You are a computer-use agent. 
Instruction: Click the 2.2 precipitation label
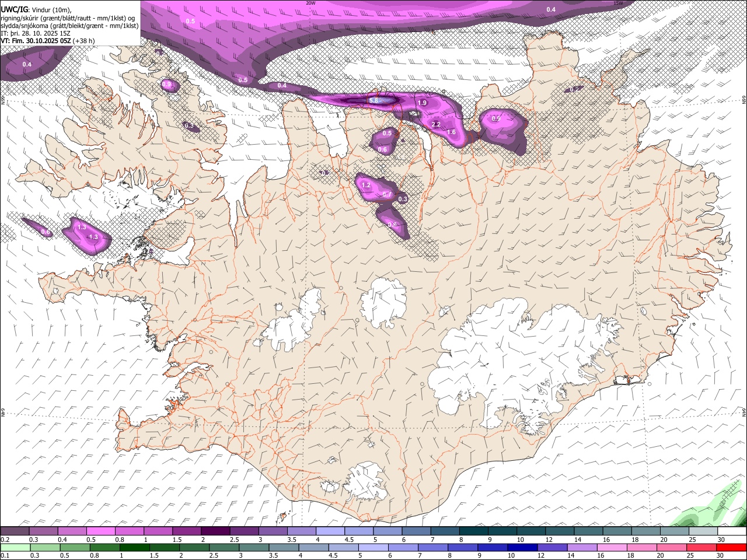[x=436, y=125]
